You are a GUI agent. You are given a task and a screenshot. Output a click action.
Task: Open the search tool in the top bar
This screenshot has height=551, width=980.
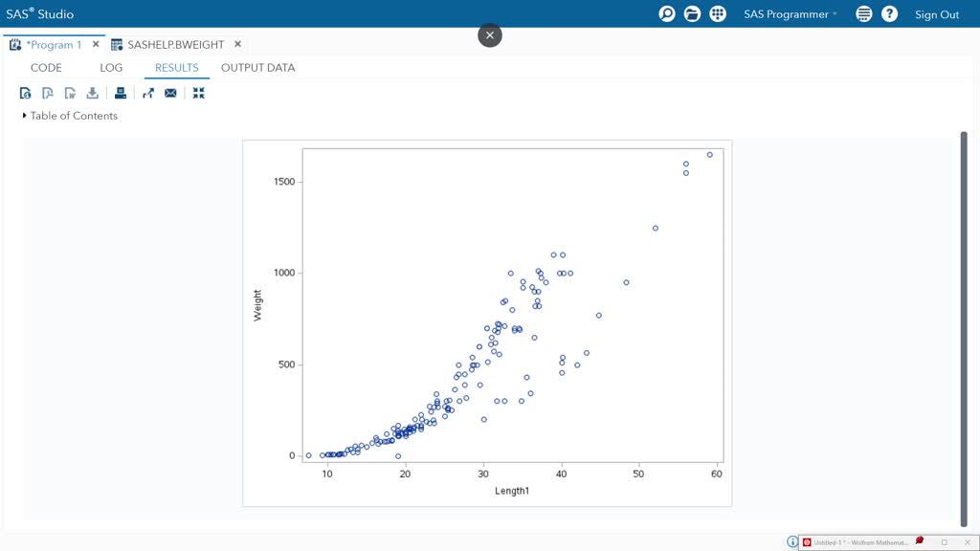(x=666, y=13)
